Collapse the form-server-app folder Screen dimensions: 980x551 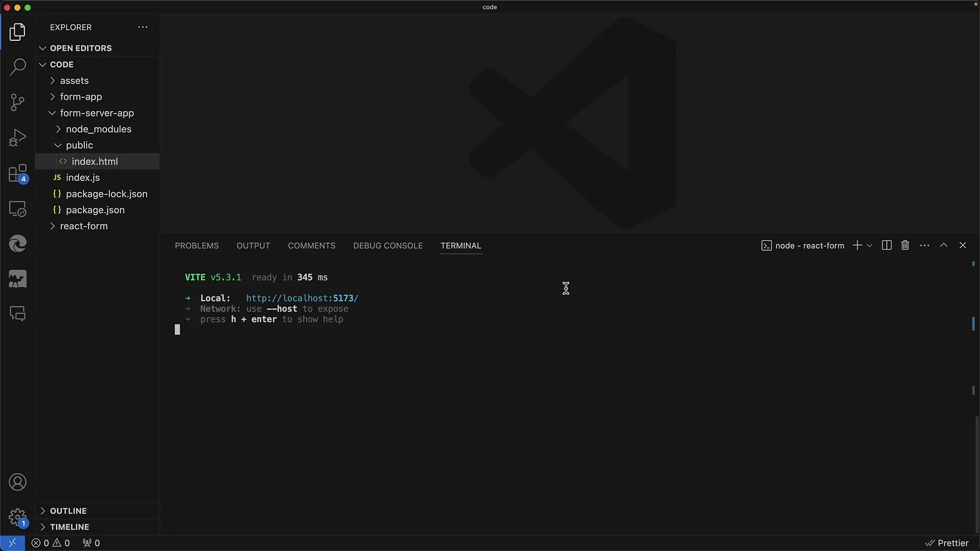[x=53, y=112]
